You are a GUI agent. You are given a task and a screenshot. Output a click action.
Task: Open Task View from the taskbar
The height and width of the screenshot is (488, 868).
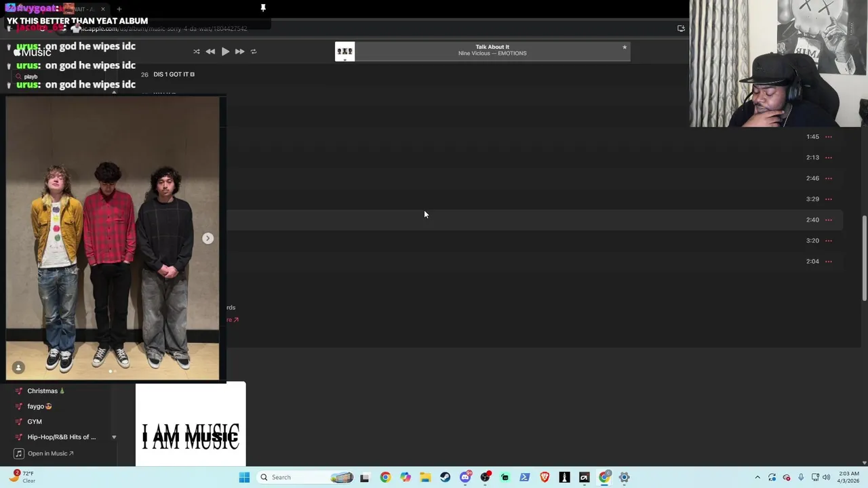(365, 477)
